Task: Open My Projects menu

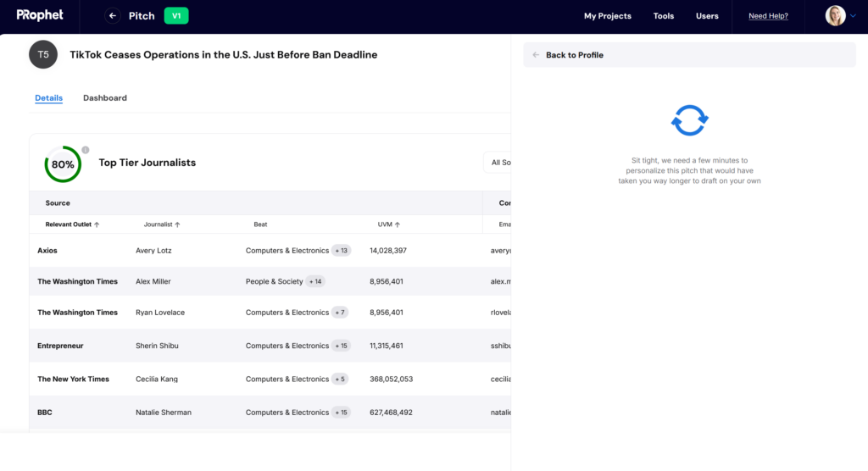Action: pyautogui.click(x=607, y=16)
